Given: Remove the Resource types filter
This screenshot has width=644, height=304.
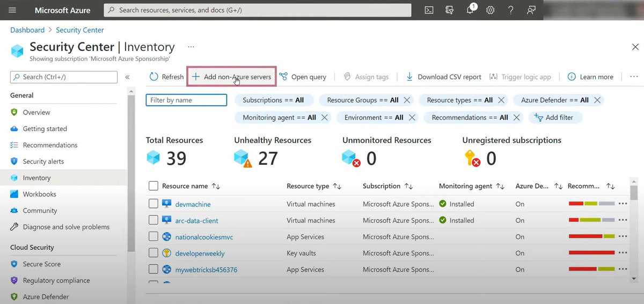Looking at the screenshot, I should [x=501, y=100].
